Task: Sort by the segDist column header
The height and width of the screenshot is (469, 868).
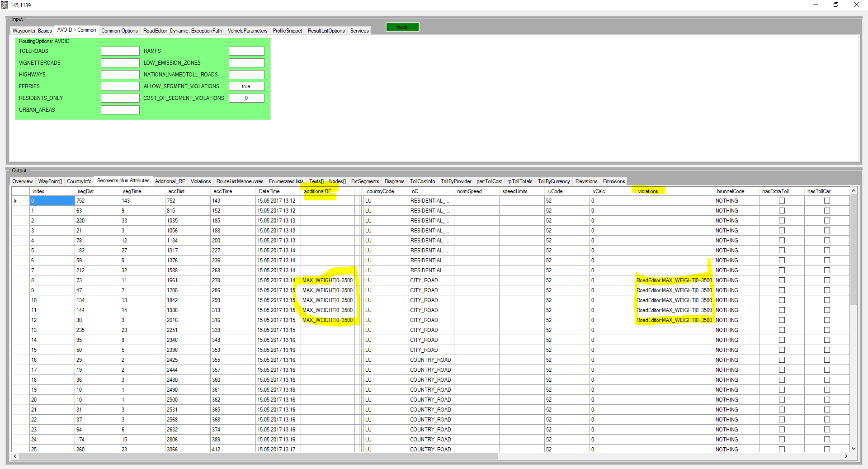Action: pos(86,191)
